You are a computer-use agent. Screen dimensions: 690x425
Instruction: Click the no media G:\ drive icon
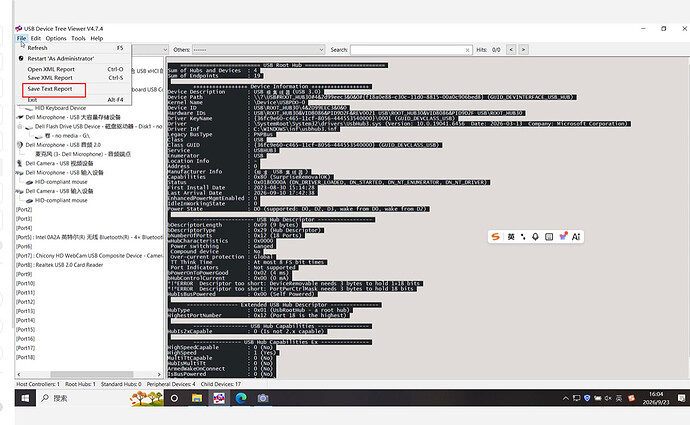39,136
